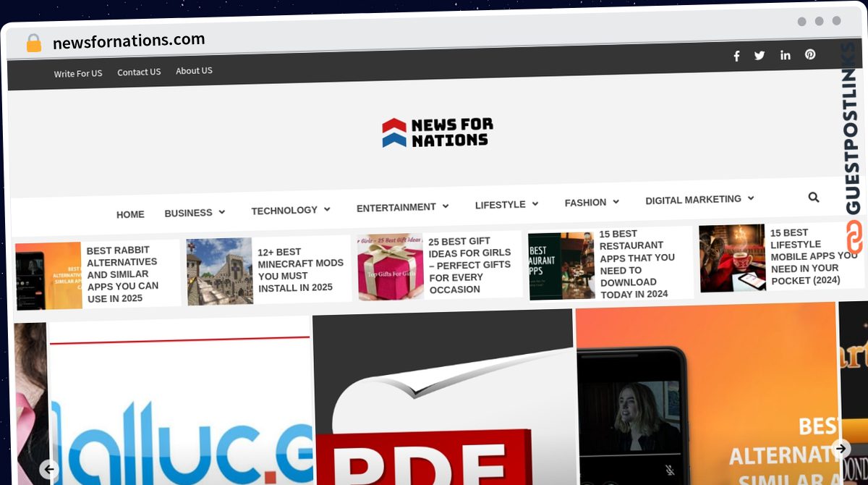Read 25 Best Gift Ideas for Girls headline
The width and height of the screenshot is (868, 485).
469,265
